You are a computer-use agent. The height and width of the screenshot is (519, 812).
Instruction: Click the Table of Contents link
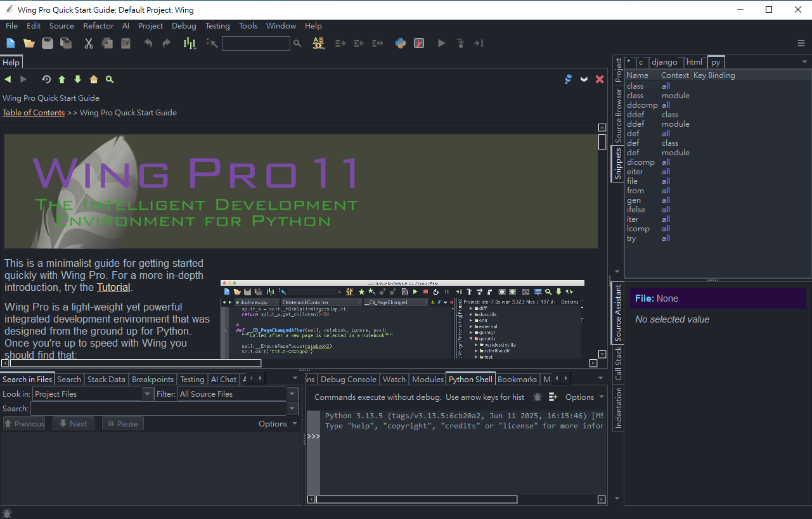pyautogui.click(x=34, y=113)
